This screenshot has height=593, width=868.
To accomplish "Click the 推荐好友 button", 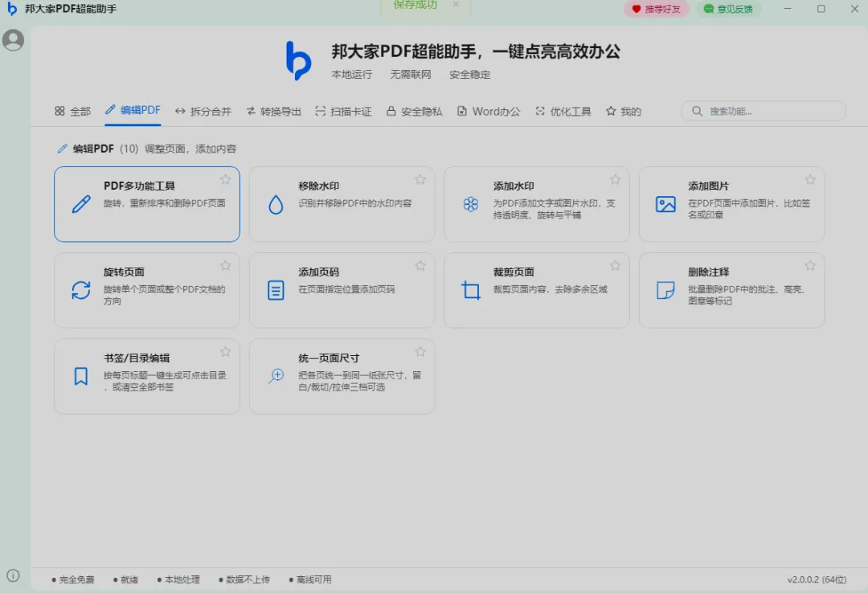I will coord(656,9).
